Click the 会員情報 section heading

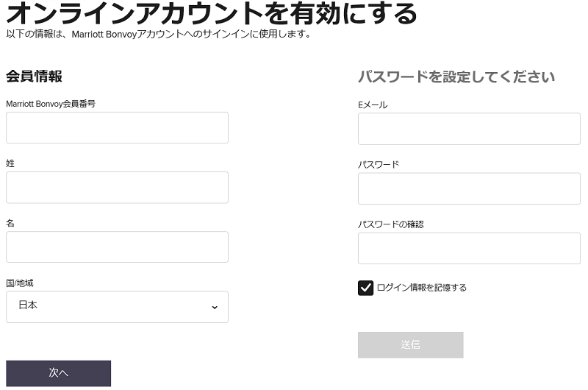(34, 77)
